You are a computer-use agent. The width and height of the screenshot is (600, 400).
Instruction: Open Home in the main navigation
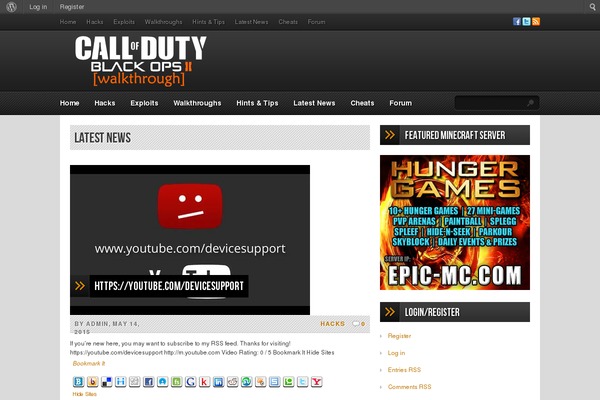point(69,103)
